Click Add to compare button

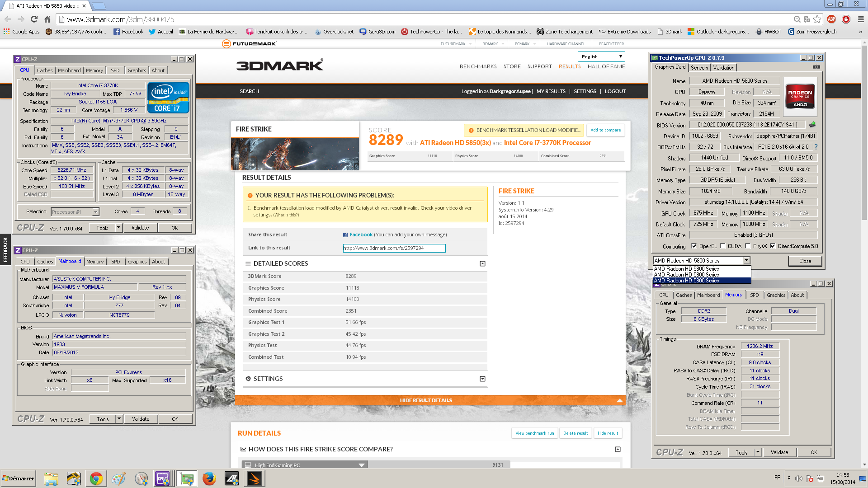(606, 130)
